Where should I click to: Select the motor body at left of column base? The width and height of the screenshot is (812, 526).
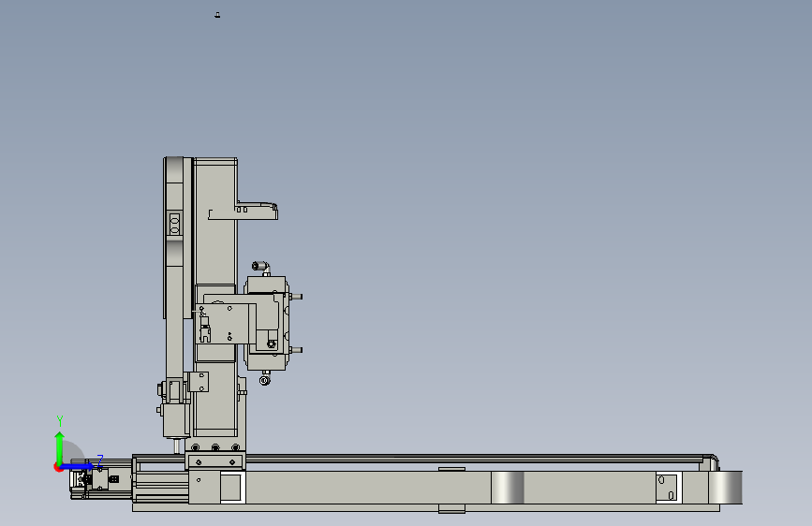(175, 420)
